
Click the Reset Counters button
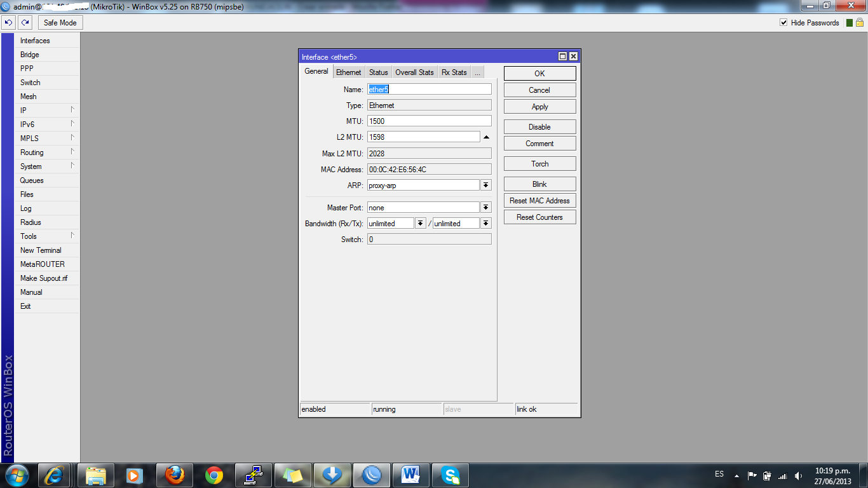click(x=540, y=217)
